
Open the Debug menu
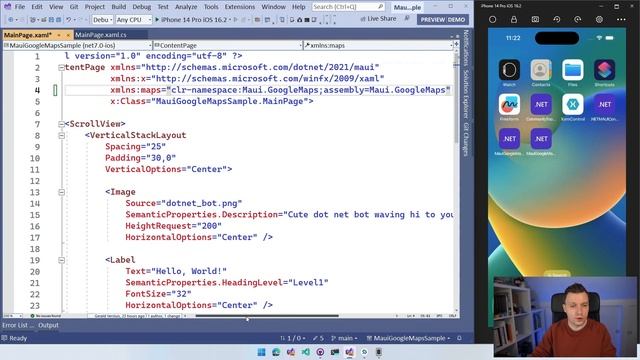[142, 7]
